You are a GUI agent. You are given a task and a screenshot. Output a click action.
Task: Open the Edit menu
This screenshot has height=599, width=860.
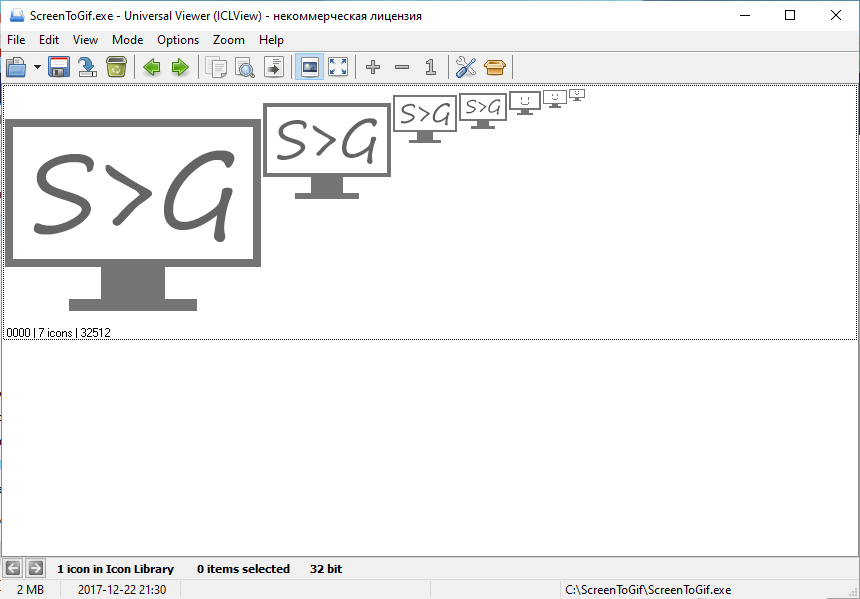49,40
